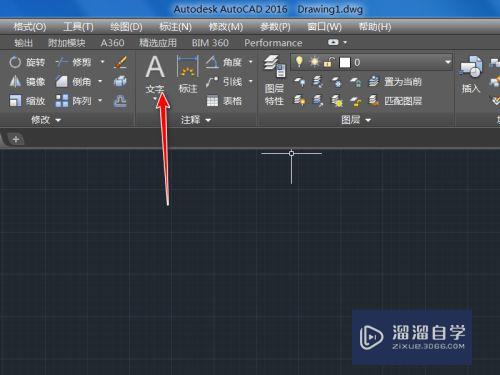Screen dimensions: 500x375
Task: Select the Dimension (标注) tool
Action: 188,75
